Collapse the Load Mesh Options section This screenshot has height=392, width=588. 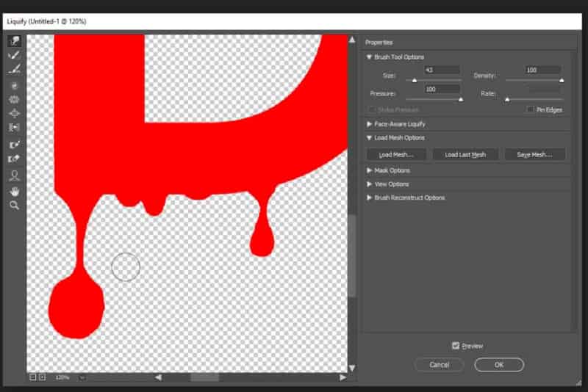tap(369, 138)
